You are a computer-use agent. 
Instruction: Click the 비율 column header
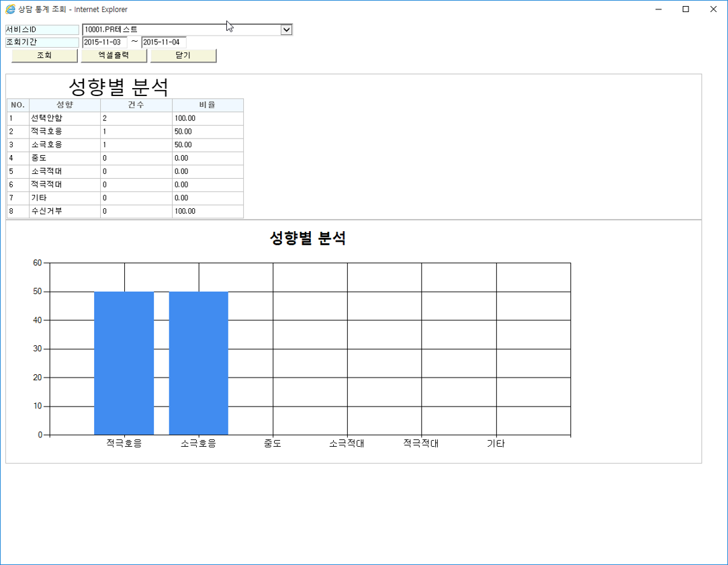(x=208, y=105)
